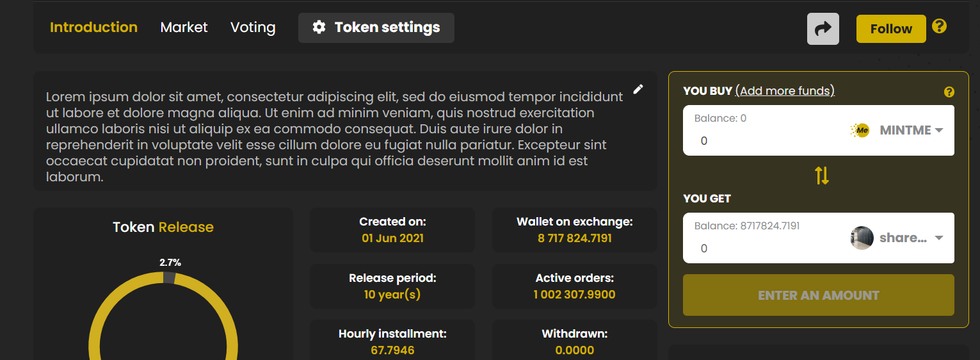Switch to the Market tab
The image size is (980, 360).
coord(184,28)
